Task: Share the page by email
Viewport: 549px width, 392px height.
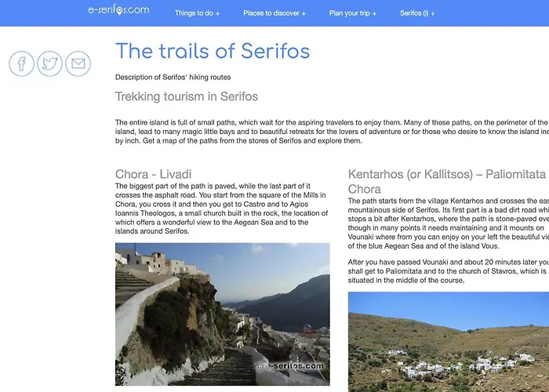Action: click(78, 64)
